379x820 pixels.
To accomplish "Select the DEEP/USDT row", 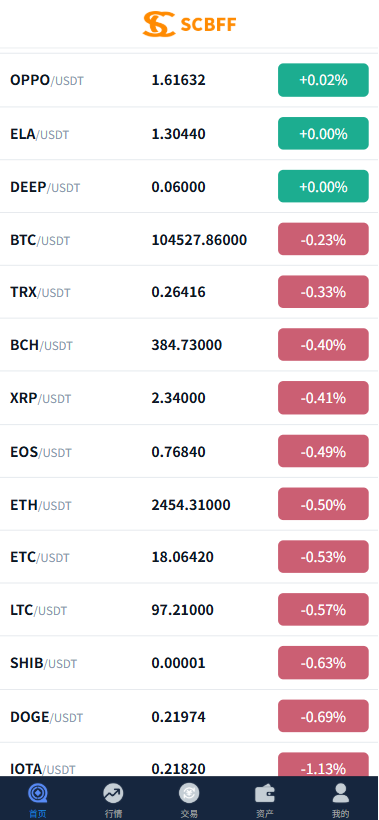I will (x=189, y=186).
